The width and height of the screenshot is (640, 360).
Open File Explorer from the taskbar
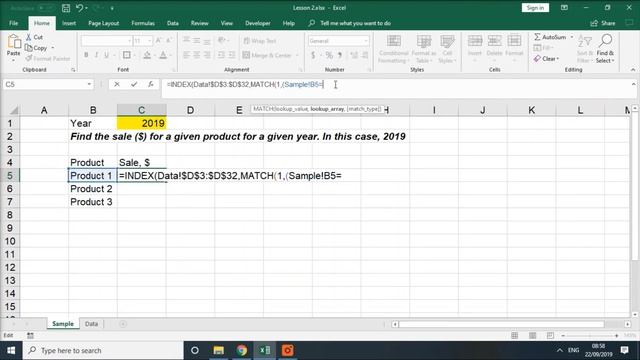pos(218,350)
